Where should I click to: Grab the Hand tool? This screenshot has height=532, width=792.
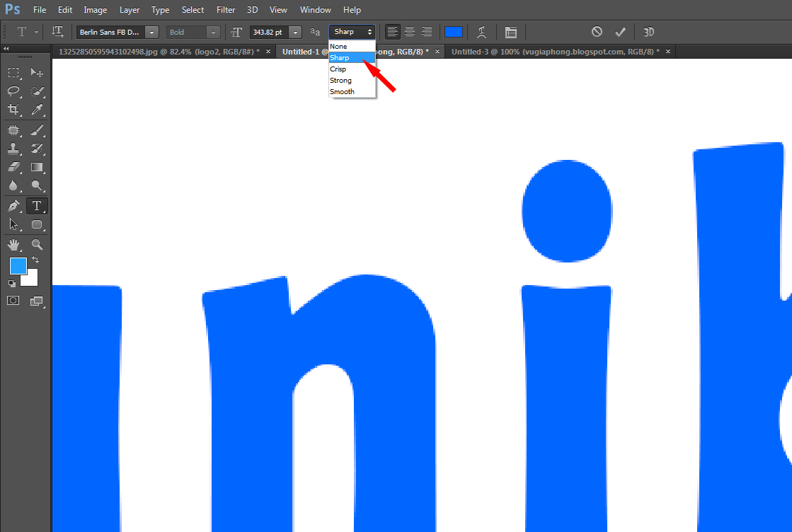[14, 244]
